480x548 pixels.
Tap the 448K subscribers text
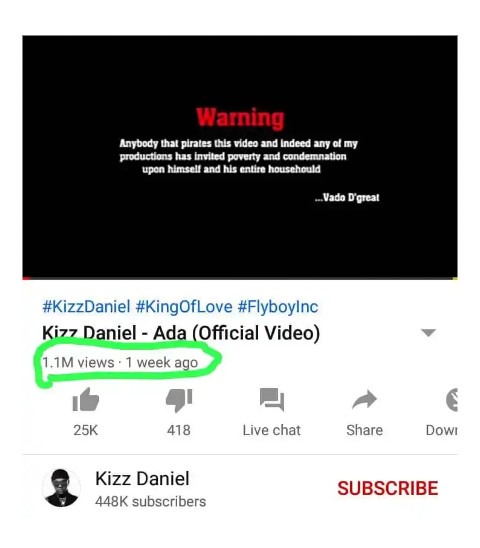[150, 502]
